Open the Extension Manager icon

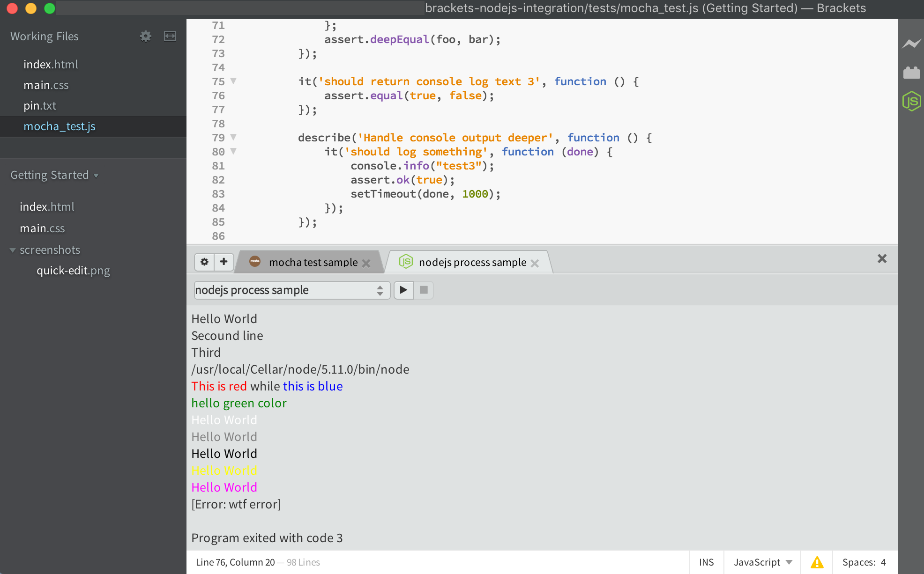(911, 73)
